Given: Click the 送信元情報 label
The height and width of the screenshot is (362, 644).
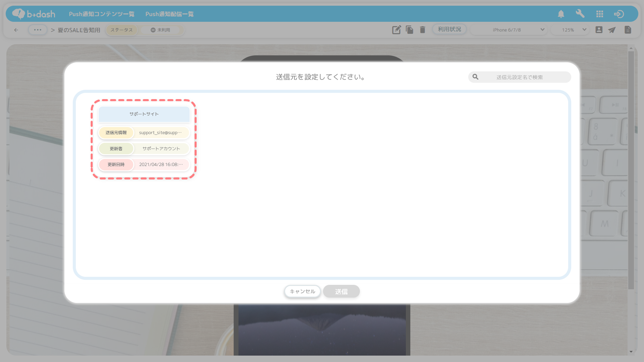Looking at the screenshot, I should pyautogui.click(x=116, y=132).
